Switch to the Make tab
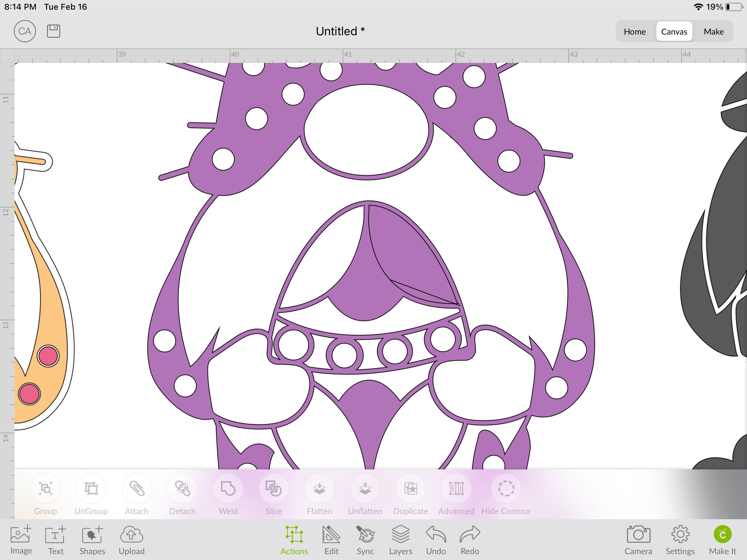 pyautogui.click(x=713, y=31)
